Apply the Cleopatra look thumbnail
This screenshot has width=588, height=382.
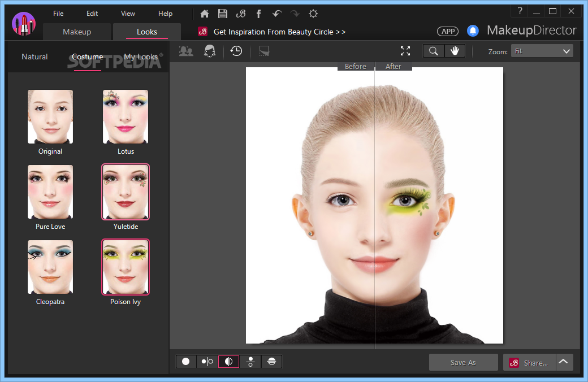[x=50, y=267]
